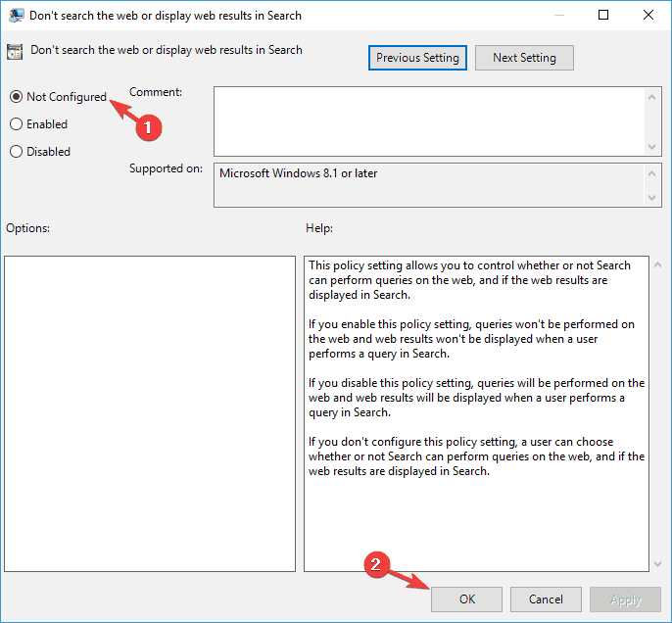The height and width of the screenshot is (623, 672).
Task: Click first help paragraph 'This policy setting allows'
Action: pos(469,280)
